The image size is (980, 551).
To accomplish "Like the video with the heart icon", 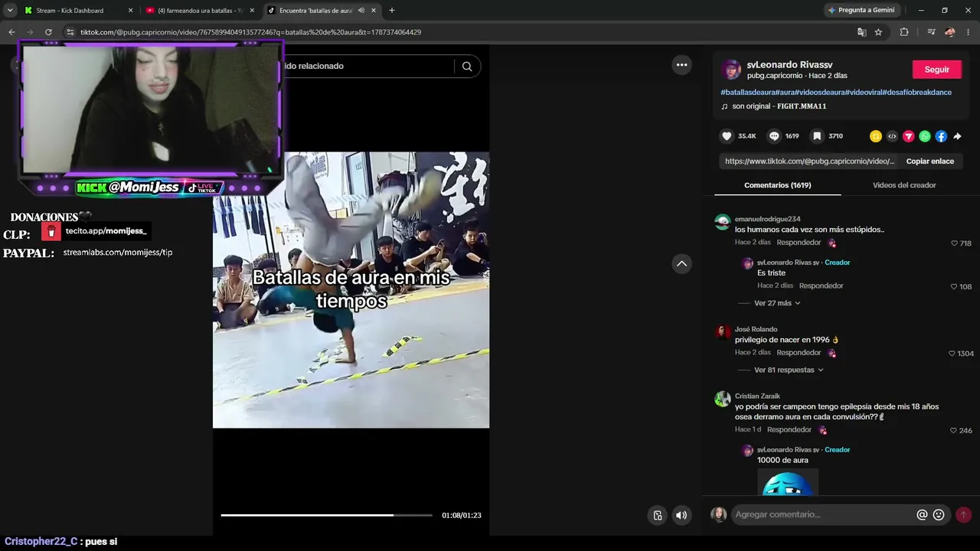I will (727, 136).
